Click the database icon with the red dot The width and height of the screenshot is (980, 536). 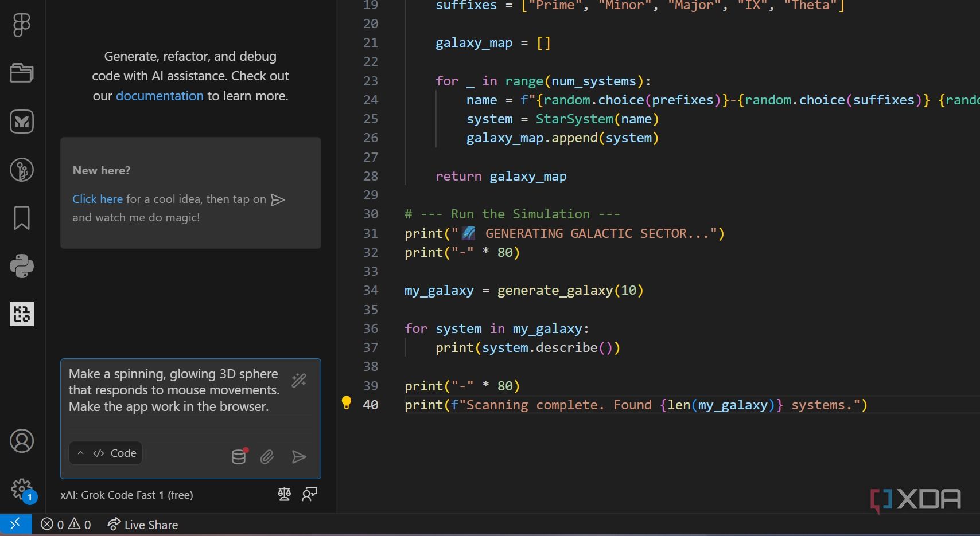pyautogui.click(x=239, y=456)
